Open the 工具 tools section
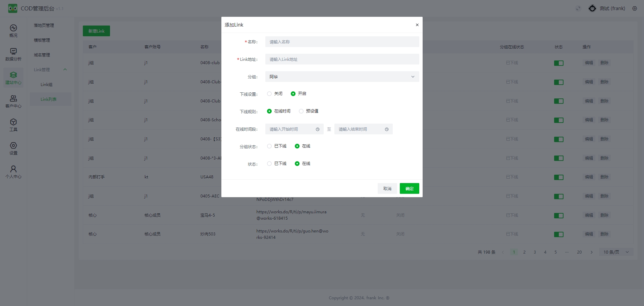This screenshot has width=644, height=306. pyautogui.click(x=13, y=125)
